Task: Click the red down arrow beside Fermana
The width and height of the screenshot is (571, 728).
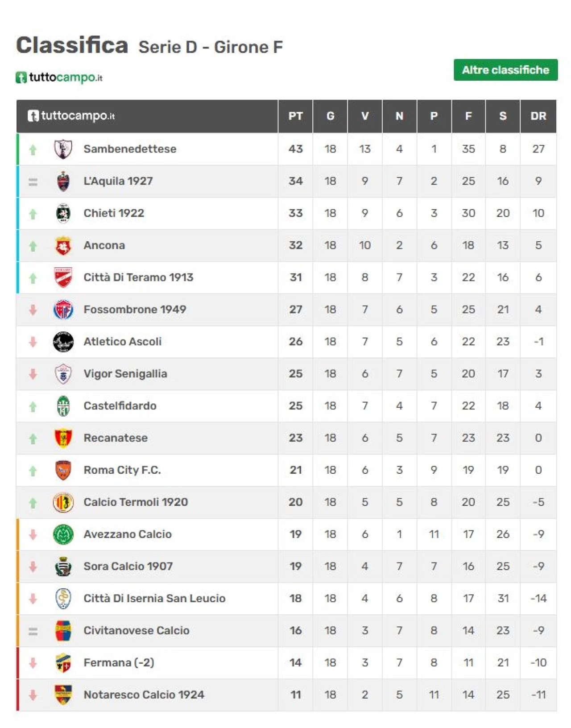Action: (33, 663)
